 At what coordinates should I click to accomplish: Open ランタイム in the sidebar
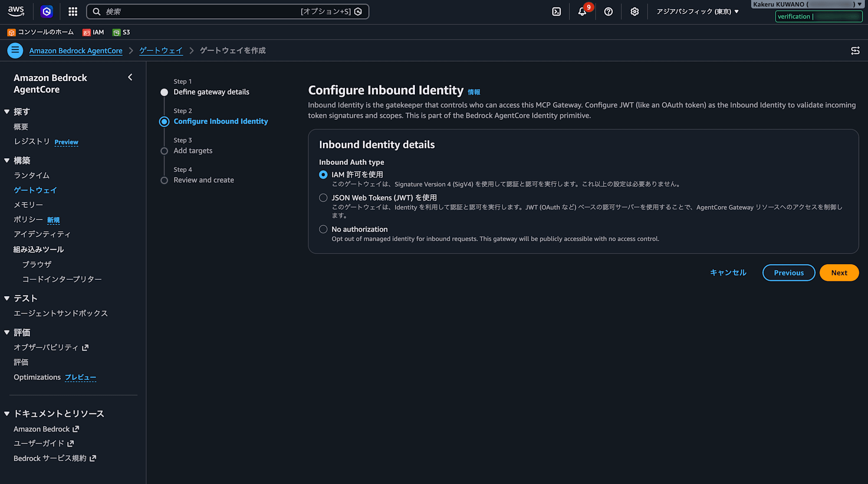point(32,175)
